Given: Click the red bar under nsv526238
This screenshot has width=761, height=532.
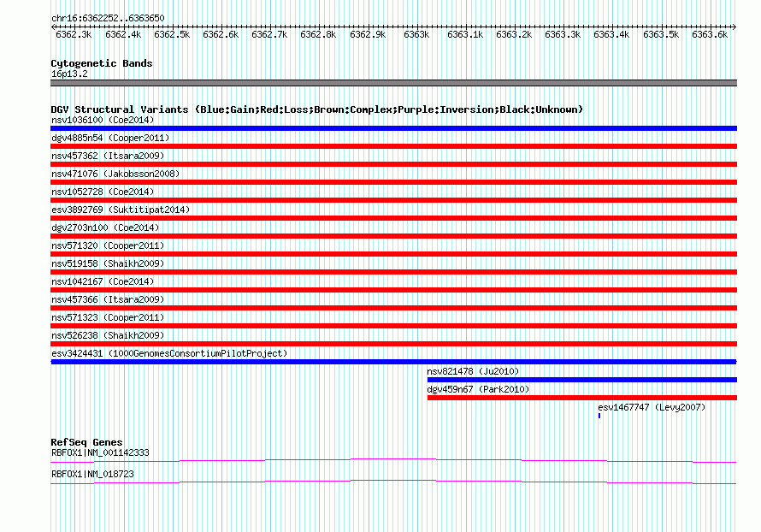Looking at the screenshot, I should pos(393,344).
